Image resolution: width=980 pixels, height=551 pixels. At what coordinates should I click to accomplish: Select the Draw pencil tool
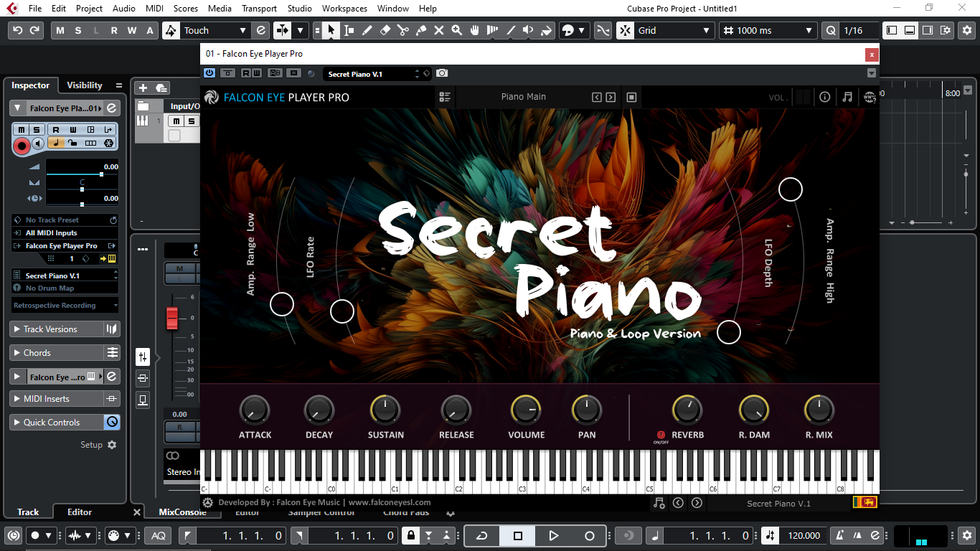pyautogui.click(x=367, y=31)
